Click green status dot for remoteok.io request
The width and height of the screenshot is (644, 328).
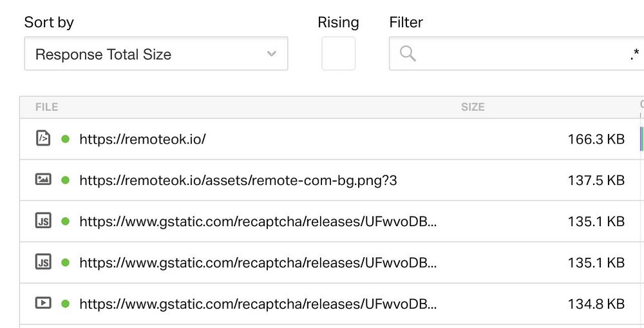coord(65,139)
